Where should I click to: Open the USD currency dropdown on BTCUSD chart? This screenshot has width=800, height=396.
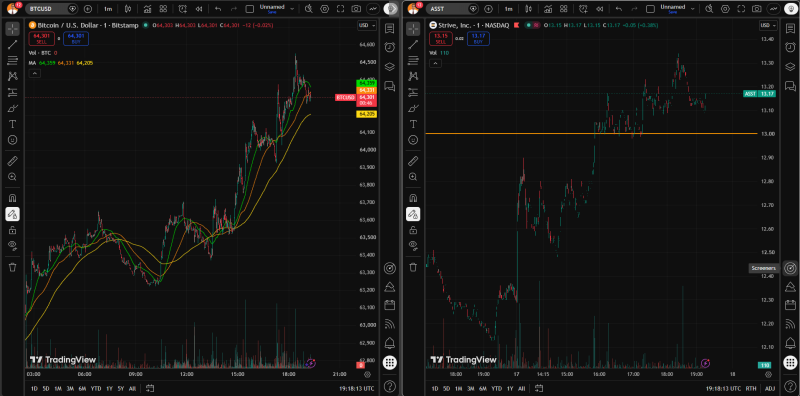367,26
